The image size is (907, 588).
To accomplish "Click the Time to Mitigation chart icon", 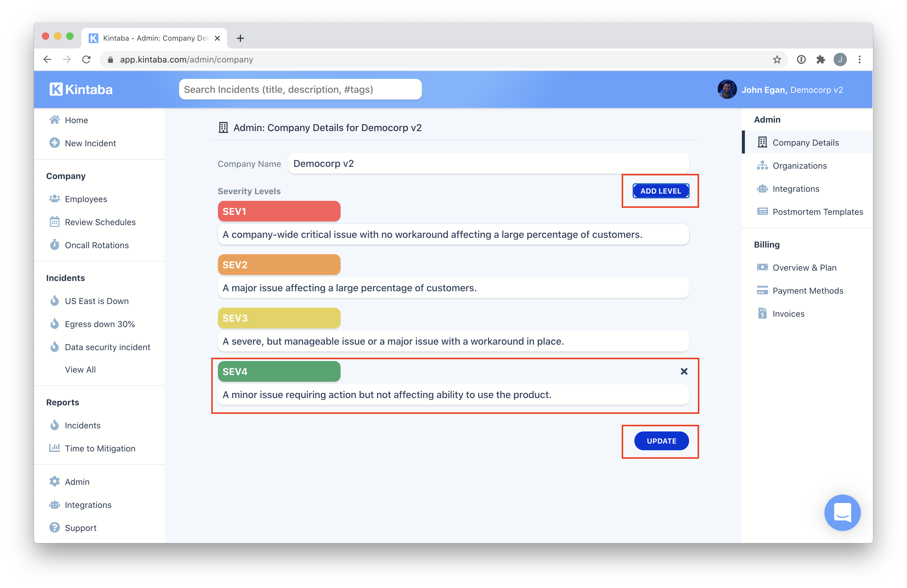I will pyautogui.click(x=55, y=448).
